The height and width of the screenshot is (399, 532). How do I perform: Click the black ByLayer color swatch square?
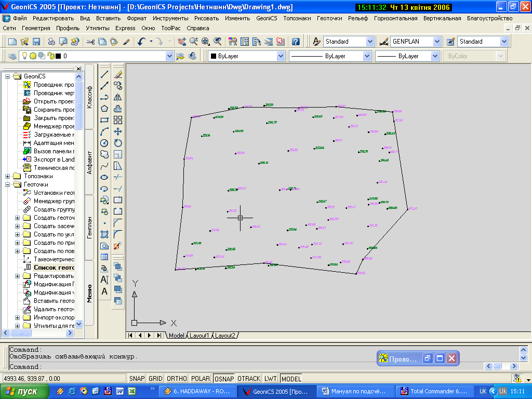click(214, 56)
